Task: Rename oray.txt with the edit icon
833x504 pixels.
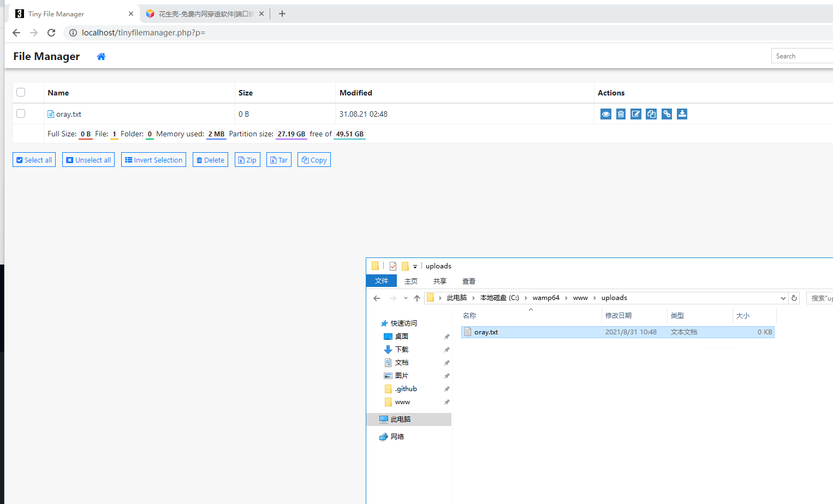Action: (x=636, y=114)
